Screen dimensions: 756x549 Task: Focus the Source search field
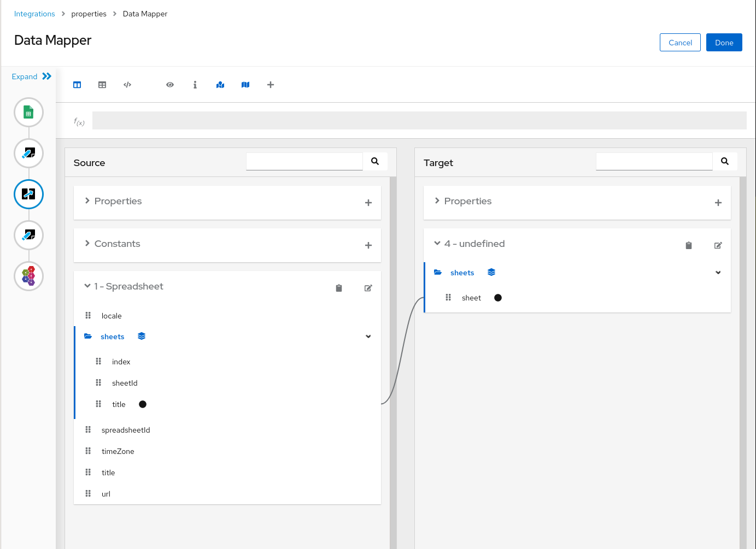(304, 161)
